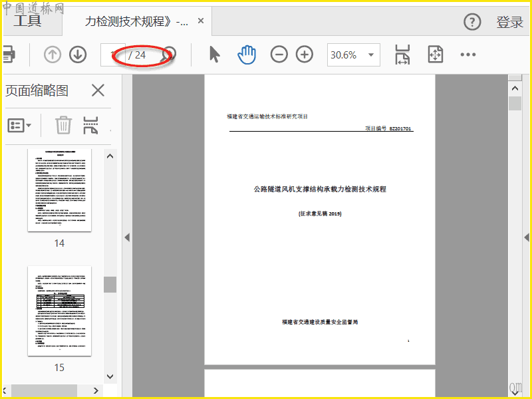This screenshot has height=399, width=532.
Task: Zoom in with the plus button
Action: [305, 55]
